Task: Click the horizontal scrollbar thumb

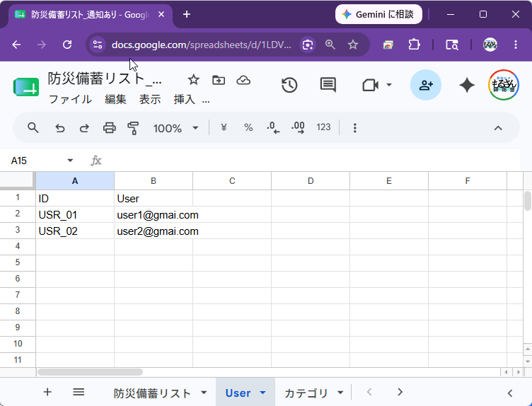Action: (90, 372)
